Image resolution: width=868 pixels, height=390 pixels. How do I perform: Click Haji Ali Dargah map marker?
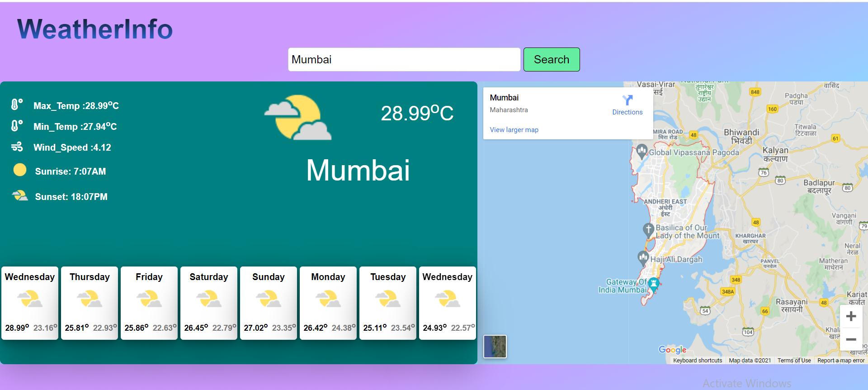643,258
